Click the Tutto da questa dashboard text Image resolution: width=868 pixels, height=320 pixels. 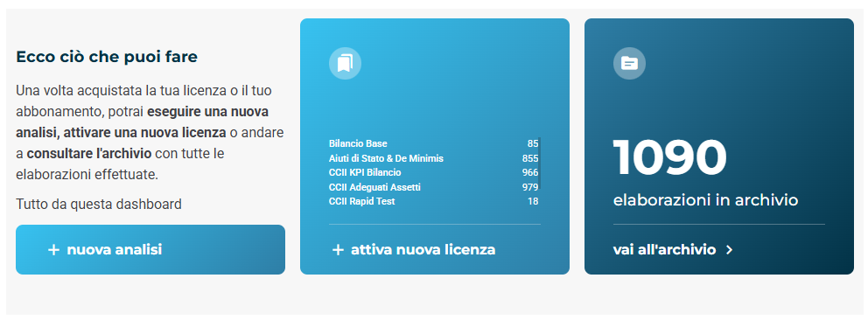click(99, 205)
